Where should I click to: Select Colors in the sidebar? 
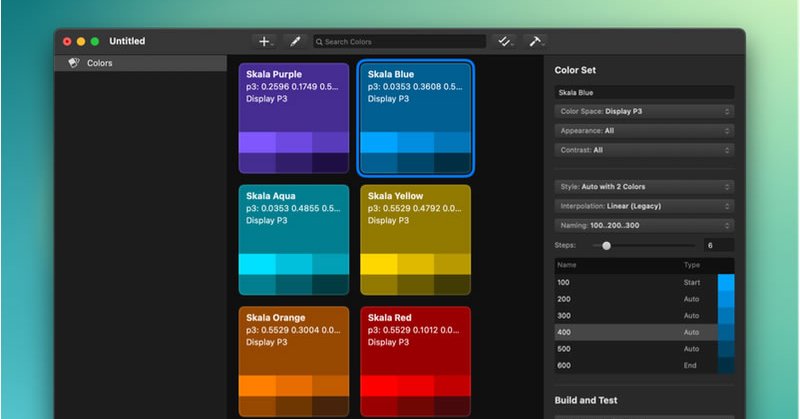[x=141, y=63]
